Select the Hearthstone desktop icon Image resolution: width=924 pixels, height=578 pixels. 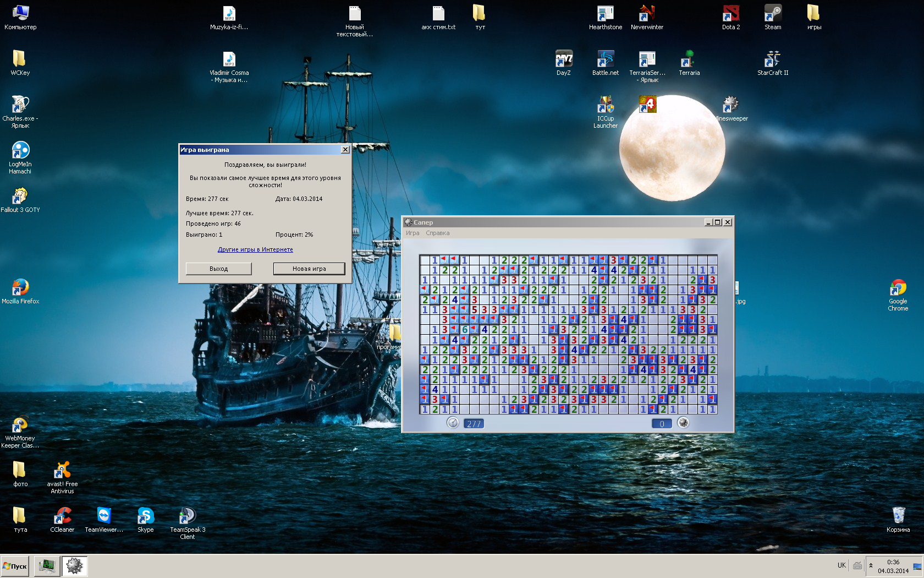[x=605, y=14]
